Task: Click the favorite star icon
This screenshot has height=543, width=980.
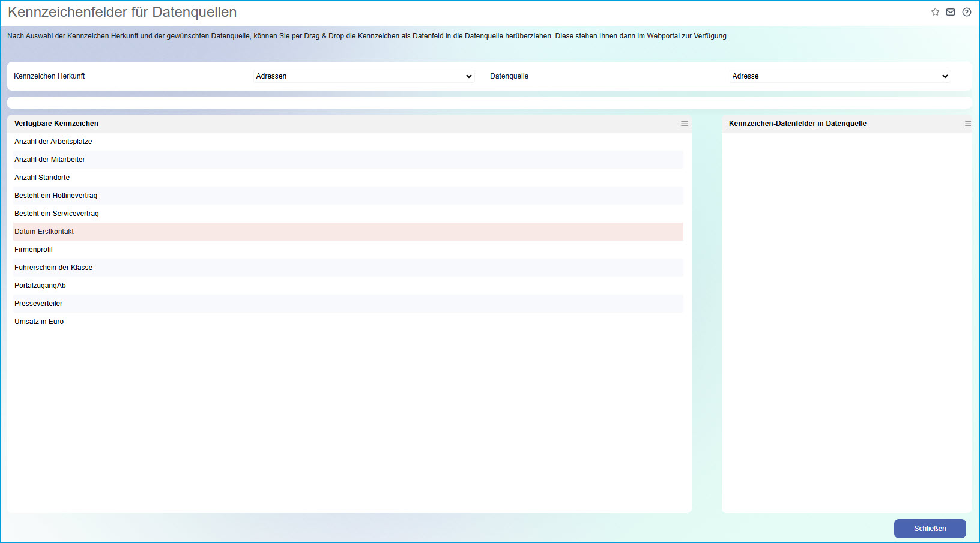Action: coord(935,12)
